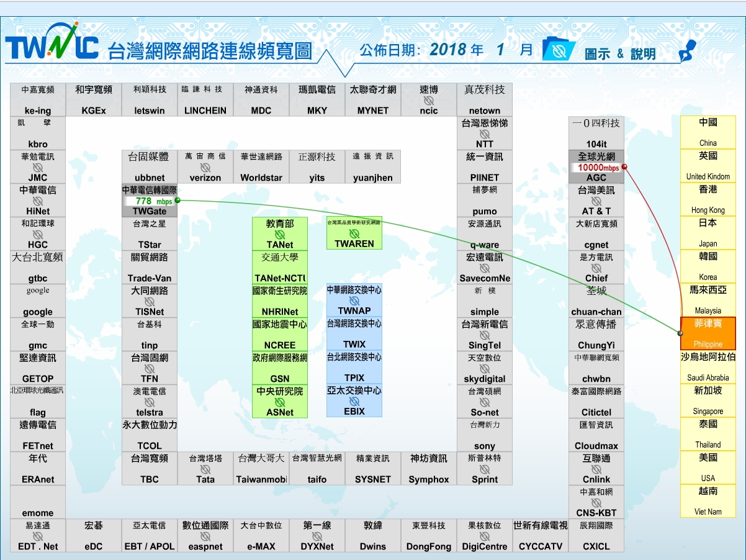Click the pushpin icon in the header
Image resolution: width=746 pixels, height=560 pixels.
pos(687,50)
